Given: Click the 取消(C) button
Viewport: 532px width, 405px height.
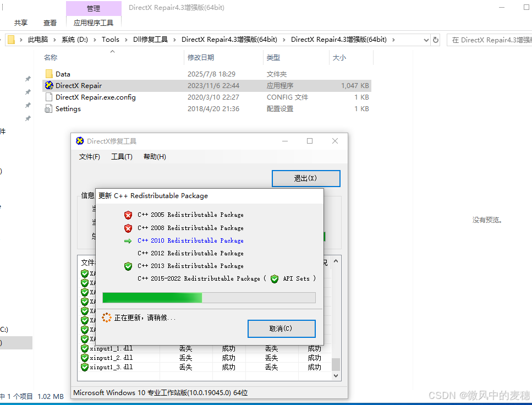Looking at the screenshot, I should tap(281, 329).
